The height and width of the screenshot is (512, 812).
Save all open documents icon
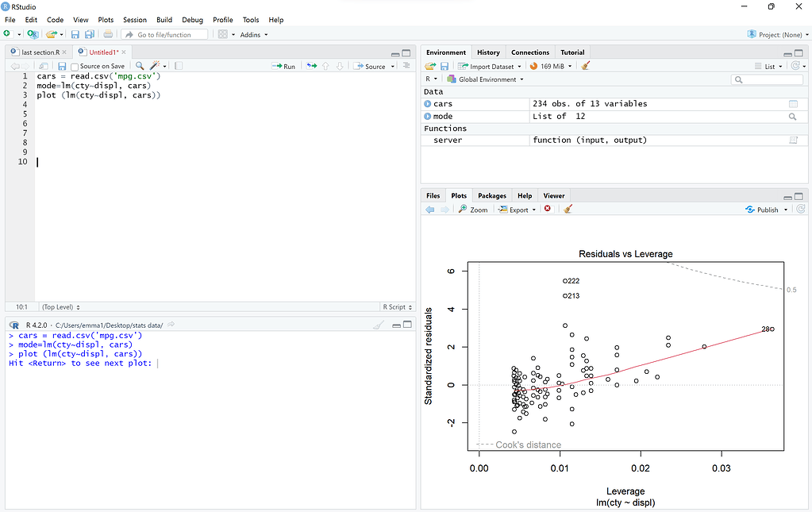point(90,34)
